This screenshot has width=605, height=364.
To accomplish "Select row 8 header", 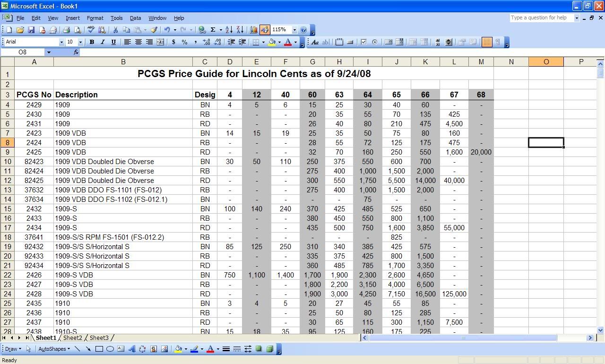I will (7, 142).
